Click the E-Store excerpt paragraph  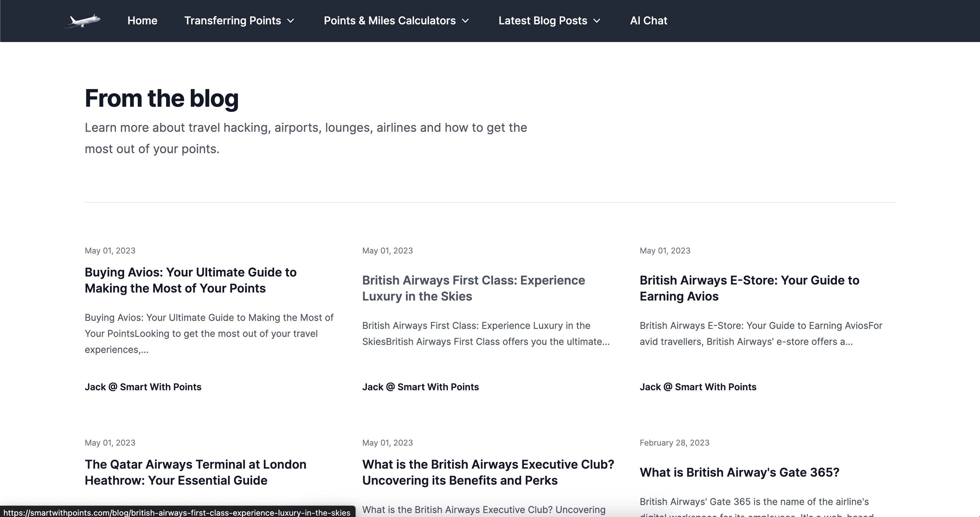(761, 334)
